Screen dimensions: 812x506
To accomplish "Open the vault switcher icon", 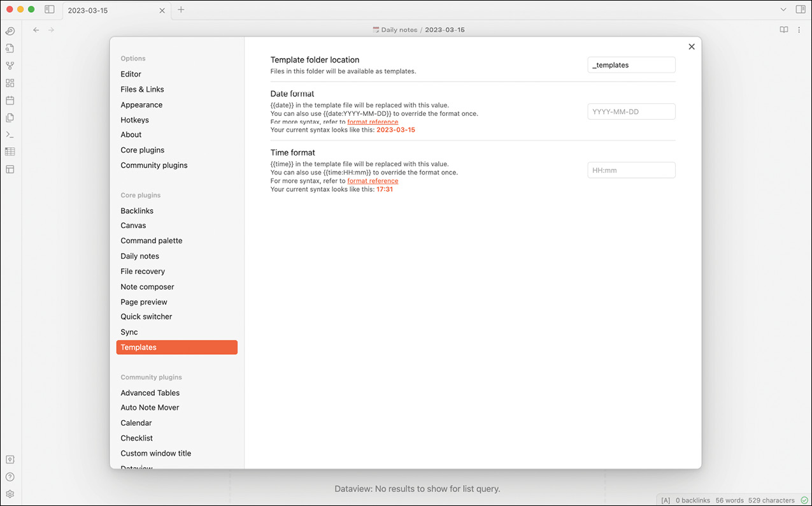I will (x=10, y=459).
